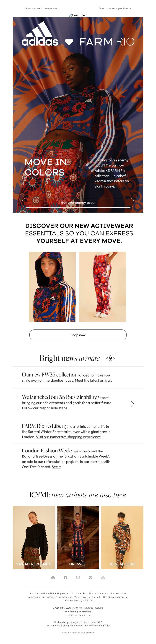This screenshot has width=156, height=644.
Task: Open the Instagram social icon
Action: [x=78, y=577]
